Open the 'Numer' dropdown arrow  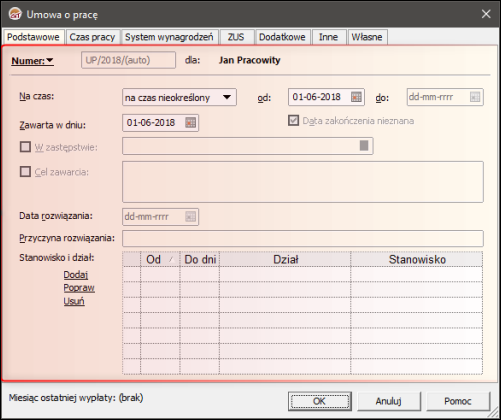pyautogui.click(x=50, y=60)
